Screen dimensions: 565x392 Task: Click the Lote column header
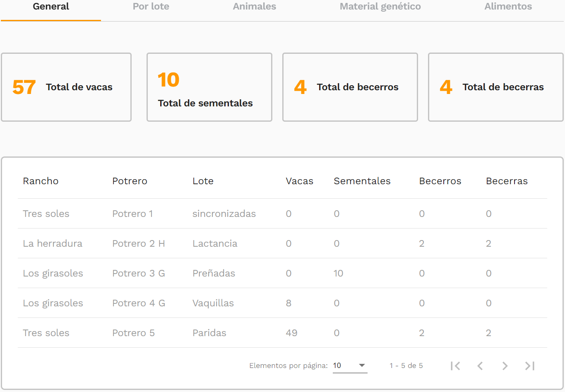pyautogui.click(x=203, y=181)
